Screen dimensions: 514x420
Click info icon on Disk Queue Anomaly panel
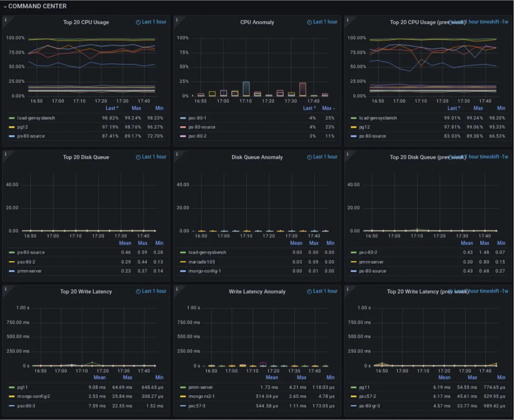pos(177,154)
